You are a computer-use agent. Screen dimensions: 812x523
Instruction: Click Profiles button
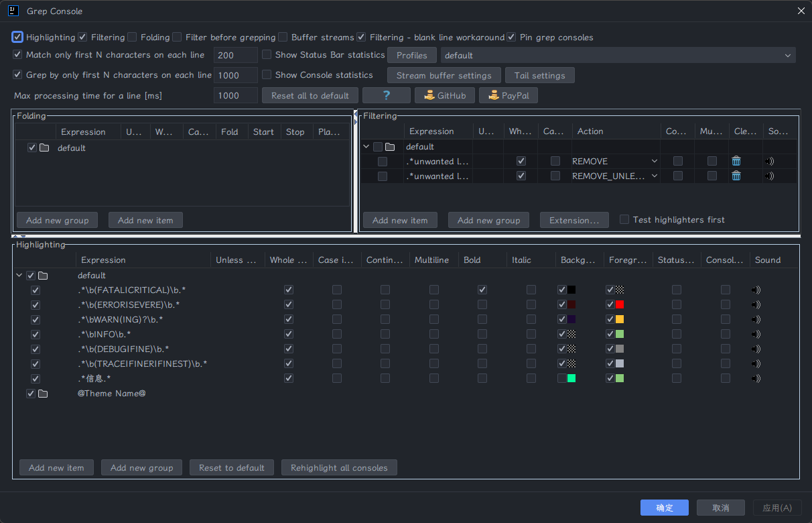pos(411,55)
